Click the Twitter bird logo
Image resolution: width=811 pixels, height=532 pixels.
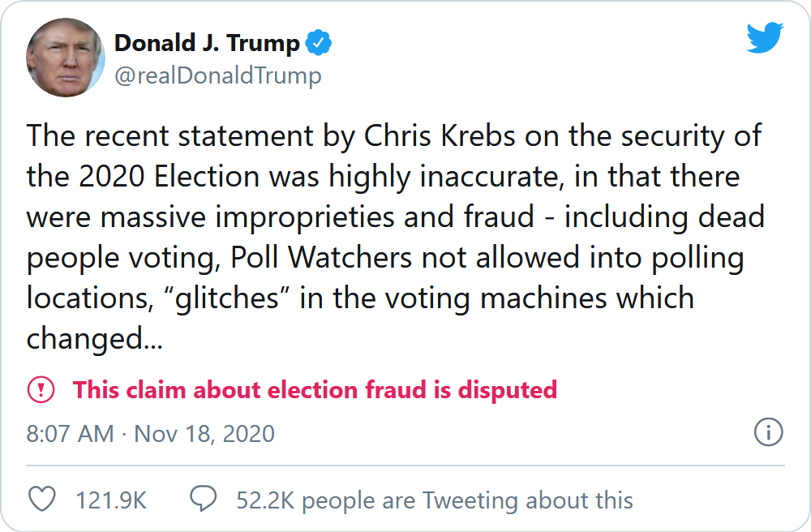coord(764,37)
